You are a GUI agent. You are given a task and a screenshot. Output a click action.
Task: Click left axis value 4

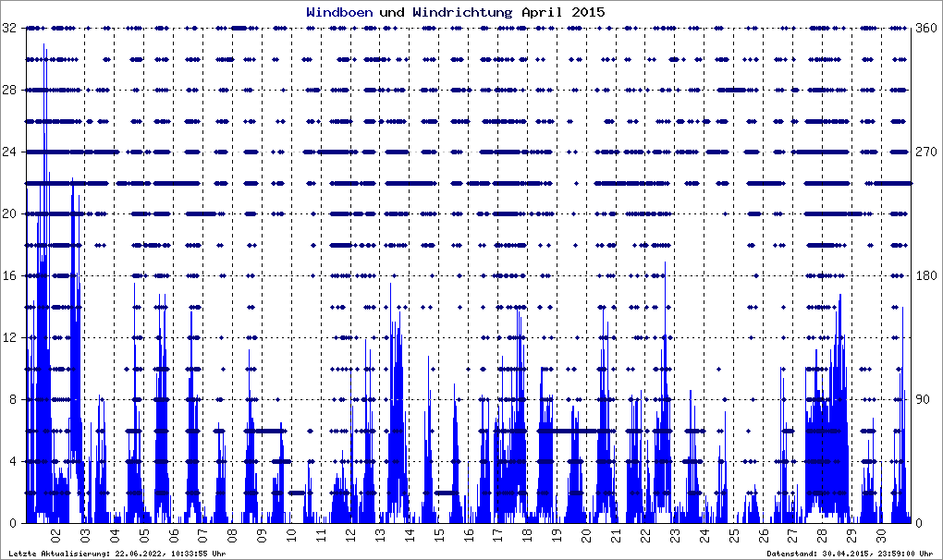[x=13, y=461]
